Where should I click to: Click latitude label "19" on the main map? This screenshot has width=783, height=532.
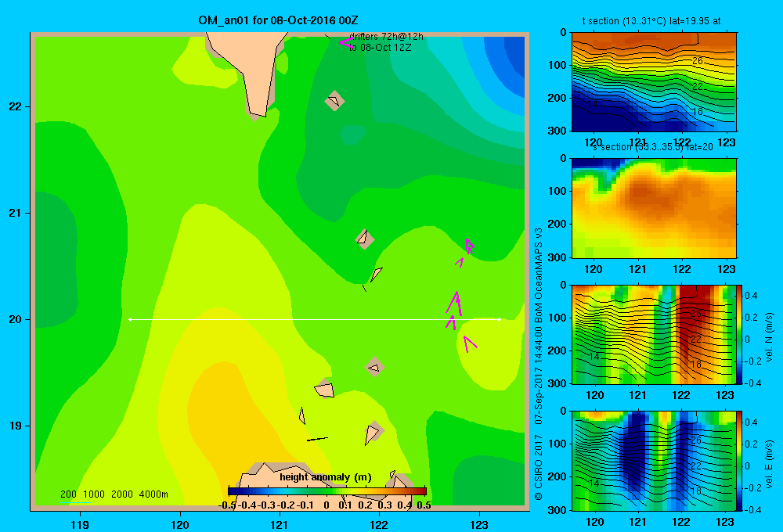tap(16, 426)
